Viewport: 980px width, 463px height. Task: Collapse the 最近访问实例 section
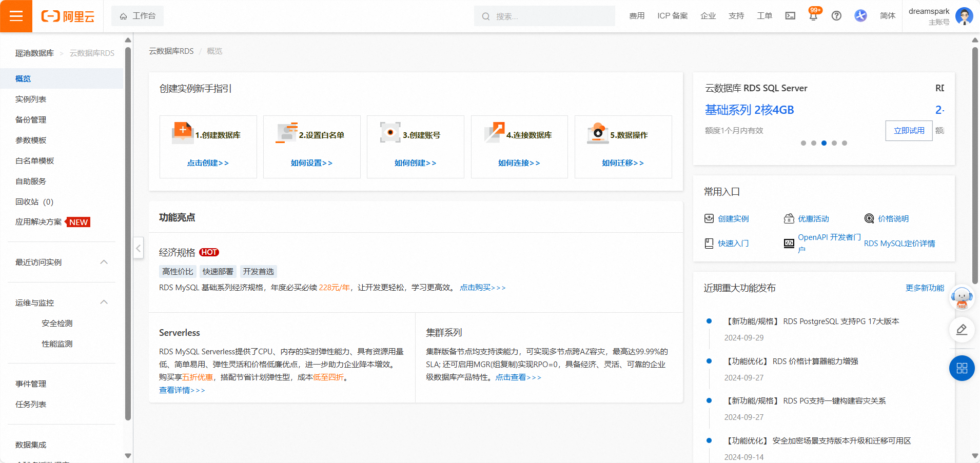pos(104,262)
